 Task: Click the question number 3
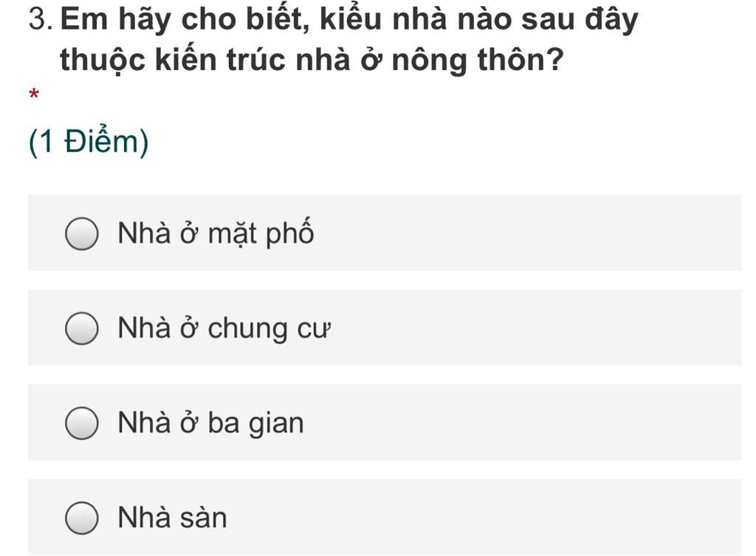point(41,19)
